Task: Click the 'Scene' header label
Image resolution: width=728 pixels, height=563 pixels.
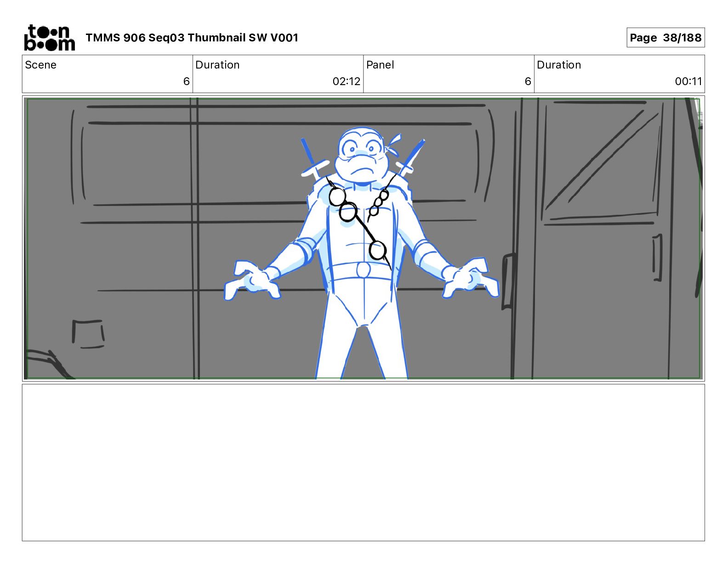Action: click(x=41, y=65)
